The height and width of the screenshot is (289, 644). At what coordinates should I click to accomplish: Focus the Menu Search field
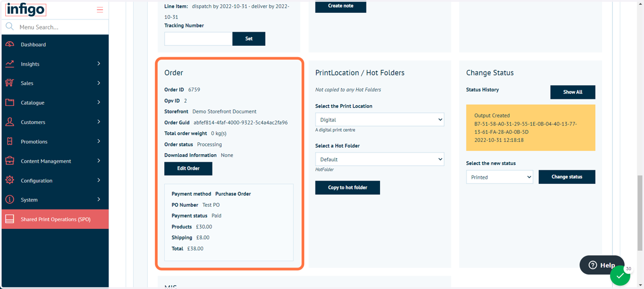tap(62, 27)
